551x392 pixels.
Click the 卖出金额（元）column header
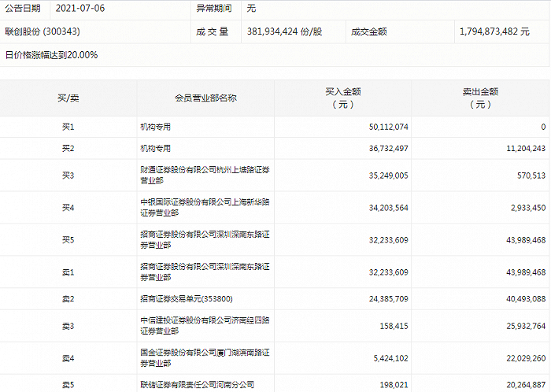(480, 98)
